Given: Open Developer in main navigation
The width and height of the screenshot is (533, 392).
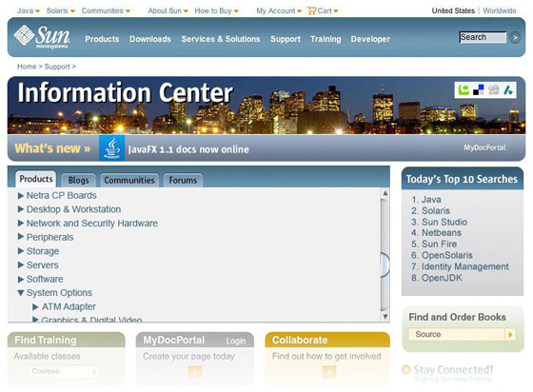Looking at the screenshot, I should click(370, 39).
